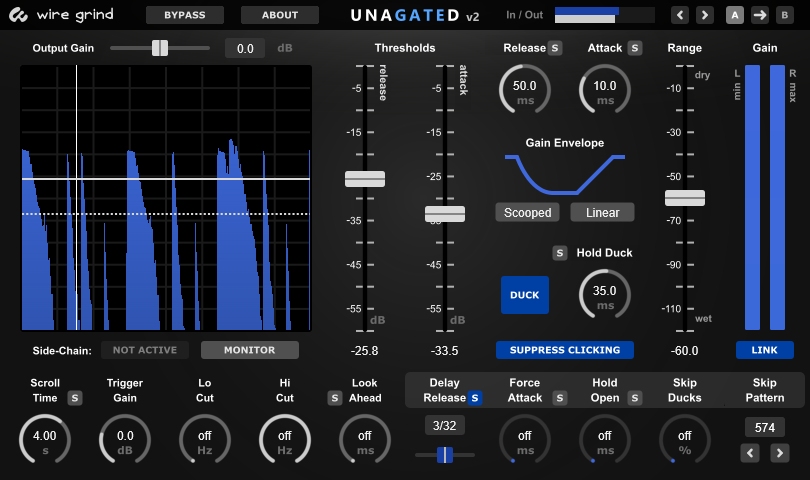Click the attack threshold value -33.5
Image resolution: width=810 pixels, height=480 pixels.
point(445,351)
